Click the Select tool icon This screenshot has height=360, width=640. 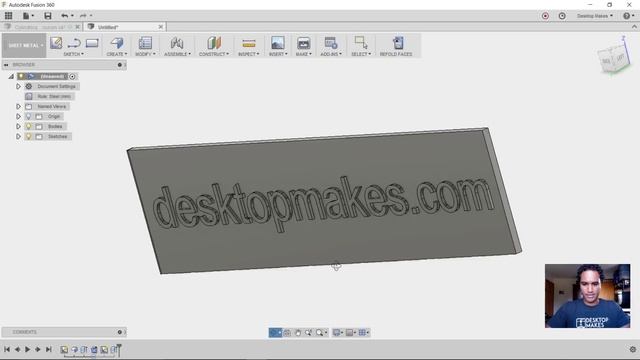coord(361,43)
